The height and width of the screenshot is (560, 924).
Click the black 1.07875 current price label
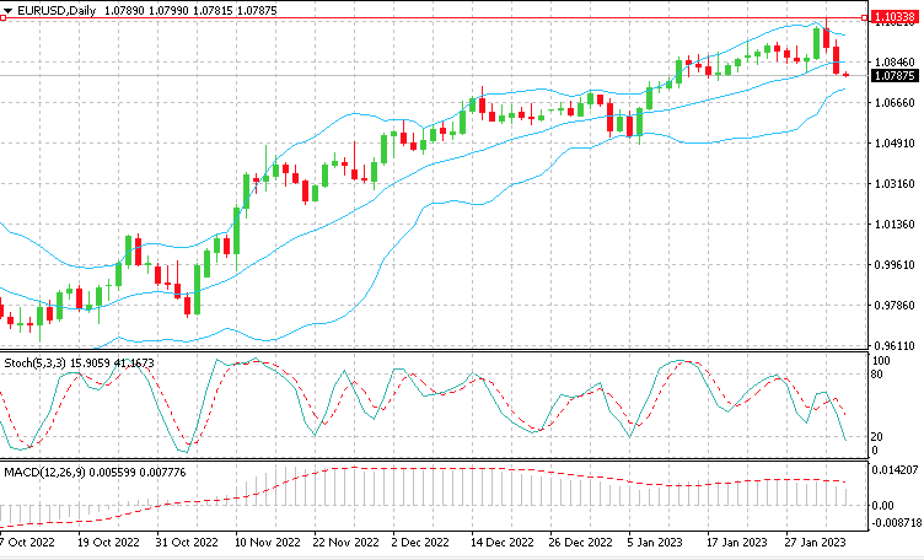[x=894, y=76]
